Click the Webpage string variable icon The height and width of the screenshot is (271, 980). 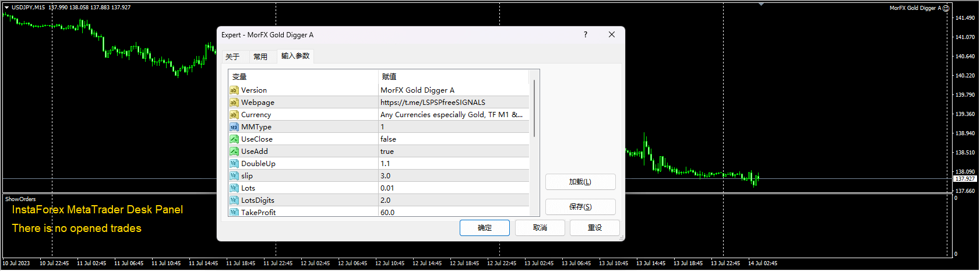[234, 103]
